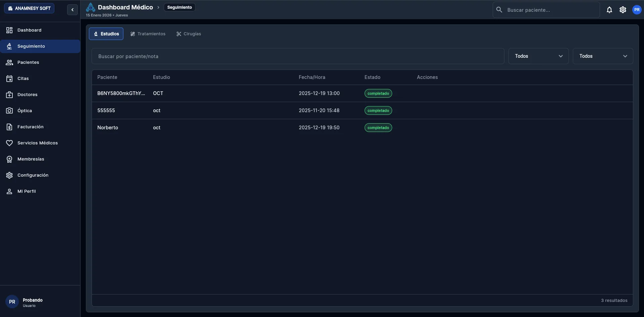
Task: Open settings gear in top bar
Action: pyautogui.click(x=623, y=10)
